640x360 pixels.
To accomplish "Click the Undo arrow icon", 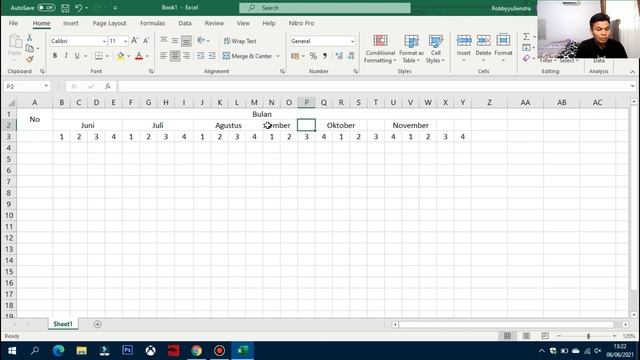I will tap(79, 8).
